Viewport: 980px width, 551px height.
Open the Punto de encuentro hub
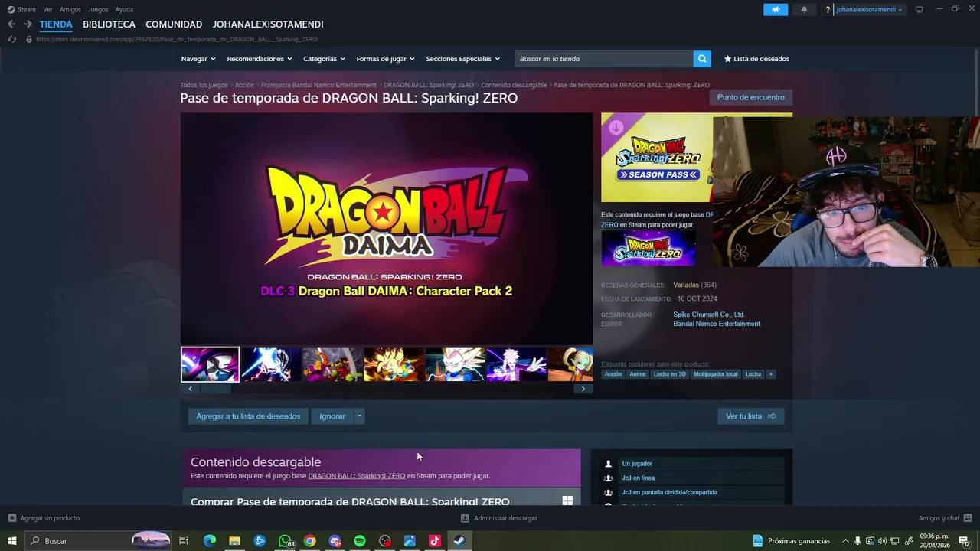(751, 97)
